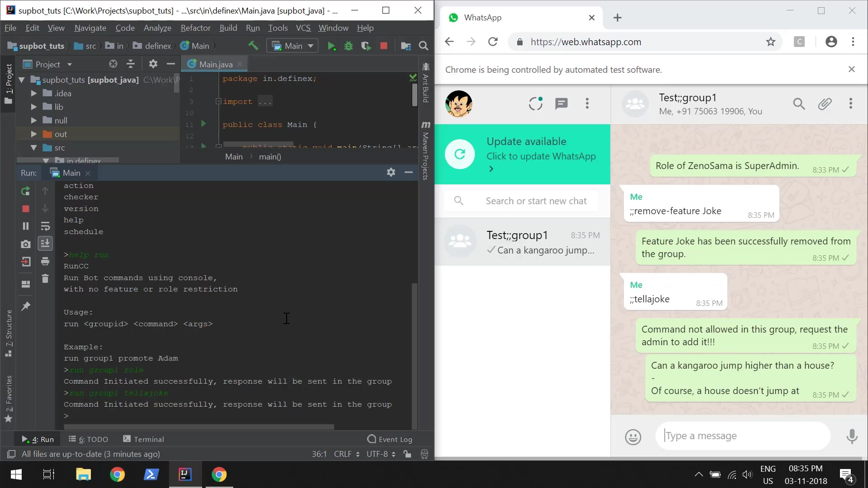Open the Test;;group1 chat in WhatsApp

click(522, 242)
